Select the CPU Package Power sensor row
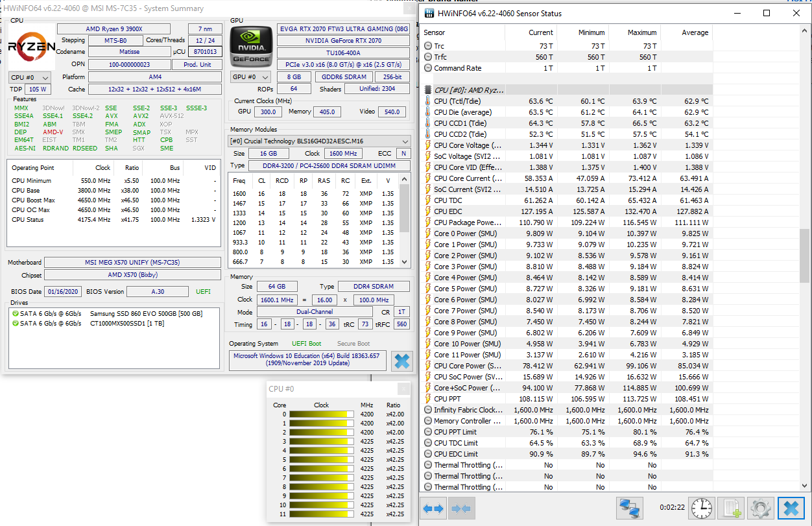Screen dimensions: 812x526 click(x=567, y=222)
